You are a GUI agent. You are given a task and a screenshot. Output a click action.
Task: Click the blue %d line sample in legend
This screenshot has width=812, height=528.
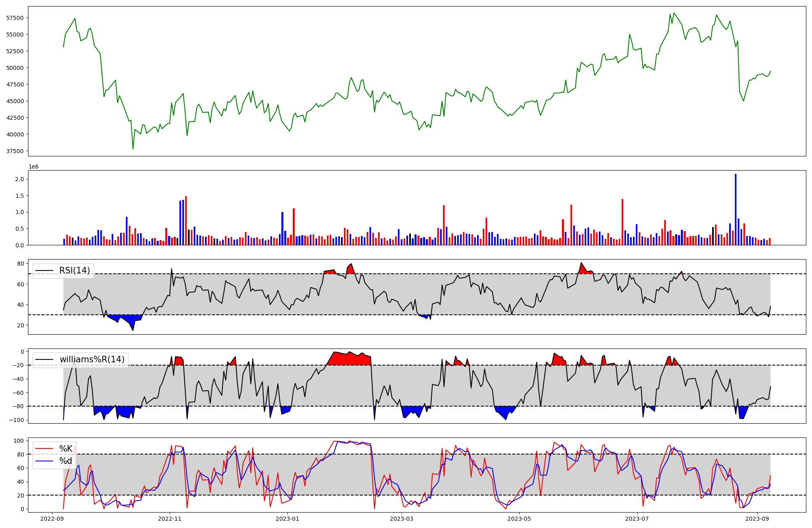point(44,461)
